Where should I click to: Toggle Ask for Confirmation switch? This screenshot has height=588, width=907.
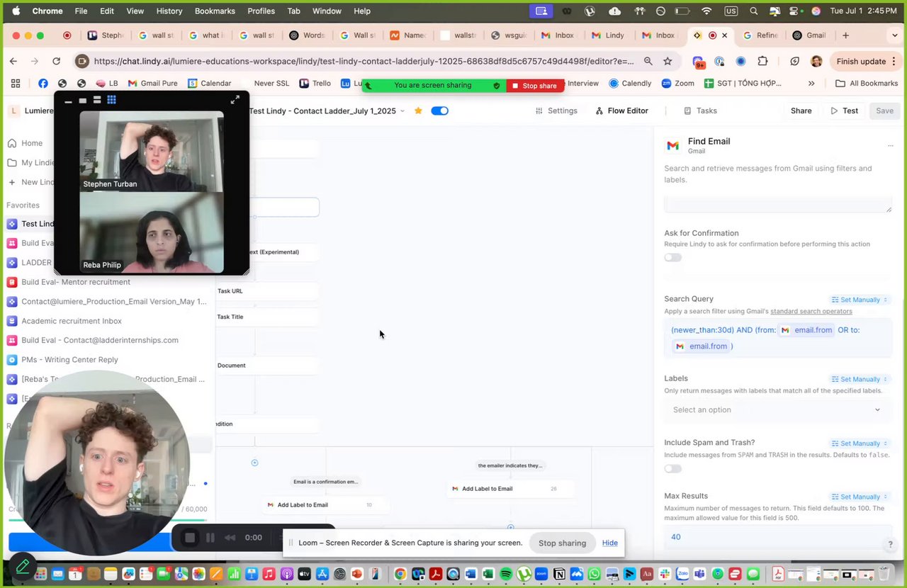pyautogui.click(x=673, y=257)
